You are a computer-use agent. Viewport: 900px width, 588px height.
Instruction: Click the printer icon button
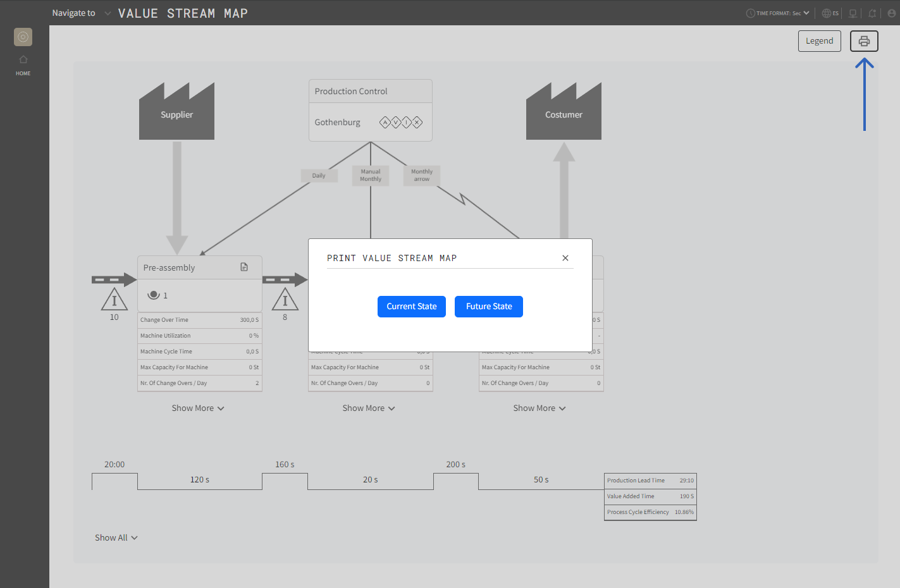pos(864,41)
